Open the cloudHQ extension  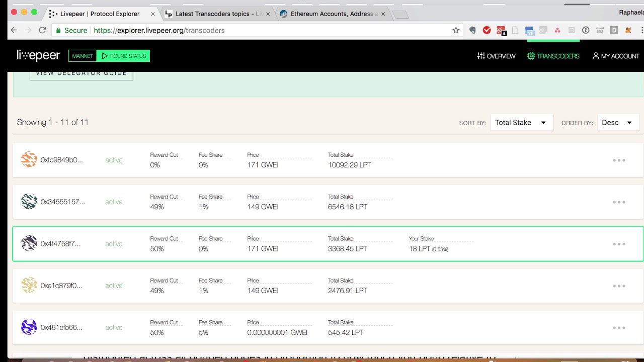(x=600, y=30)
